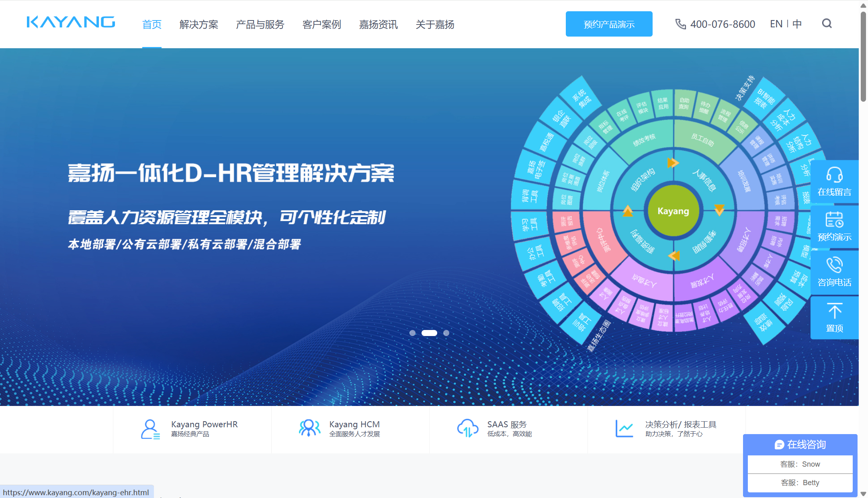The image size is (868, 498).
Task: Open the 关于嘉扬 menu
Action: (x=435, y=25)
